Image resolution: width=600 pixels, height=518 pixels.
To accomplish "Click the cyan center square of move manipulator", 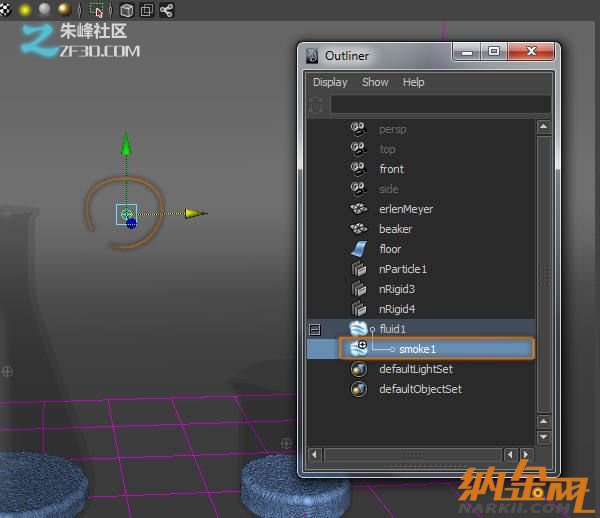I will tap(126, 214).
